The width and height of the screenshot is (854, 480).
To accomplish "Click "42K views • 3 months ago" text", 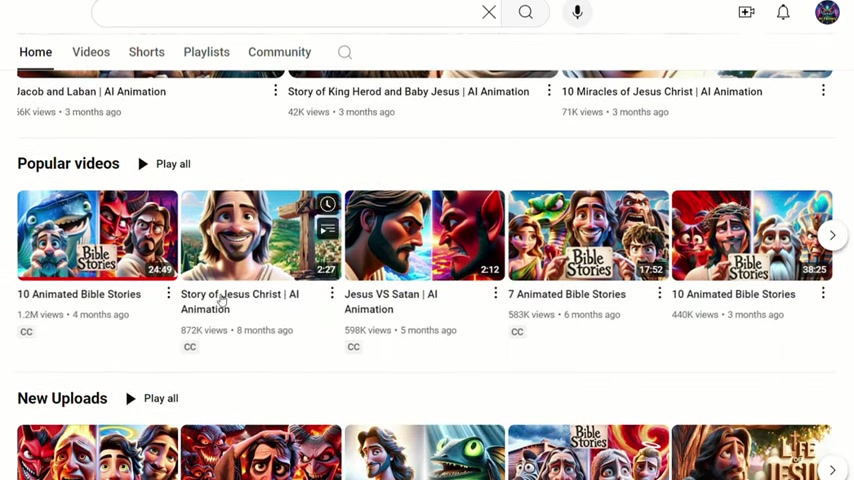I will [x=341, y=112].
